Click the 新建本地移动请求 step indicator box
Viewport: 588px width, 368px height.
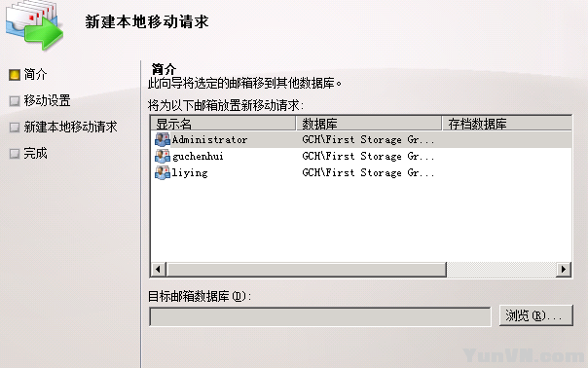click(x=15, y=128)
